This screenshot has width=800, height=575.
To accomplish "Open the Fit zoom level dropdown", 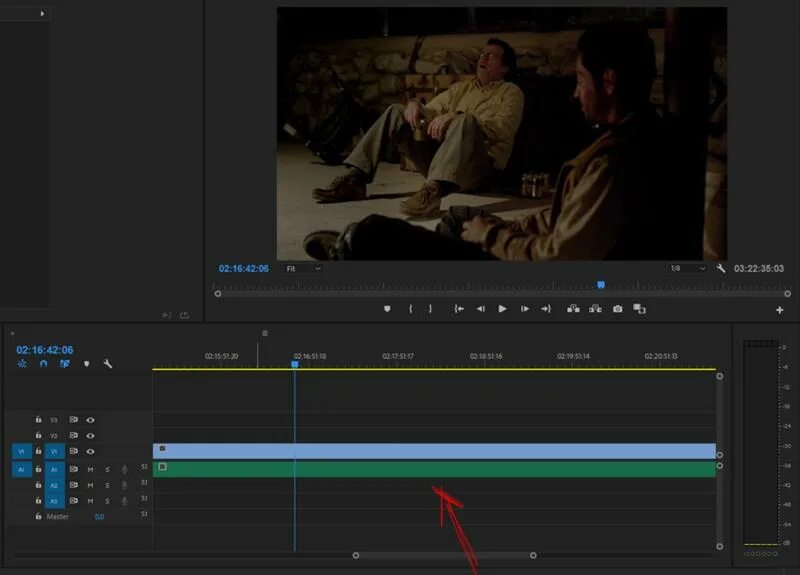I will coord(303,268).
